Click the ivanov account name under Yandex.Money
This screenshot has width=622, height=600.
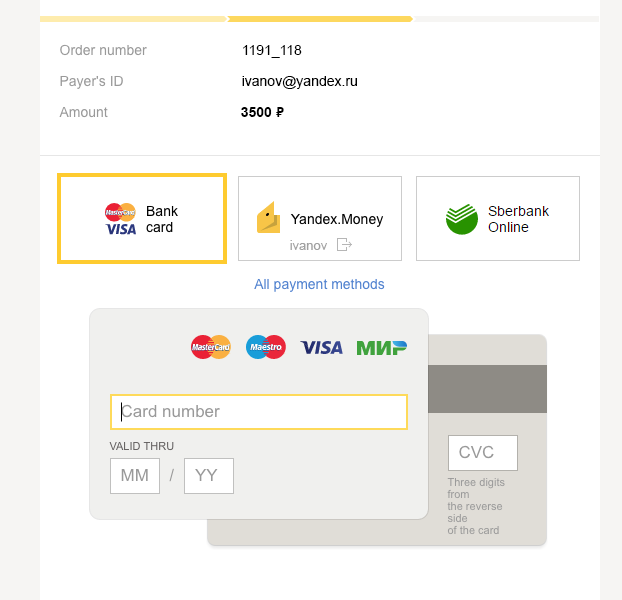[x=308, y=245]
